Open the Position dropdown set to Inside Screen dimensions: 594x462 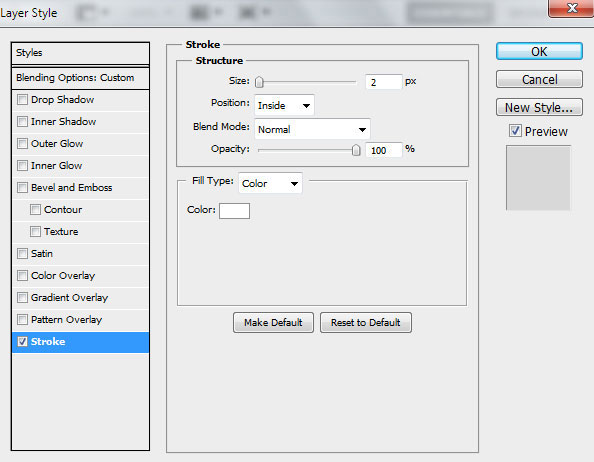tap(284, 105)
